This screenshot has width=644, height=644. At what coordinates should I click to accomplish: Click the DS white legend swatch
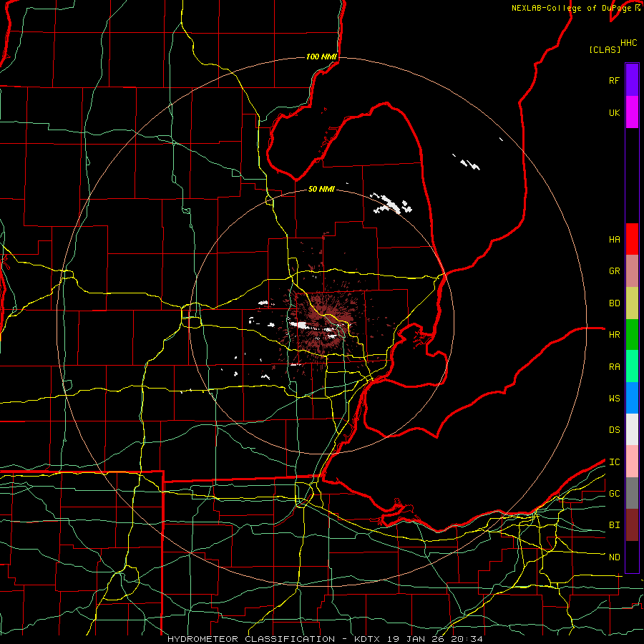[x=632, y=429]
